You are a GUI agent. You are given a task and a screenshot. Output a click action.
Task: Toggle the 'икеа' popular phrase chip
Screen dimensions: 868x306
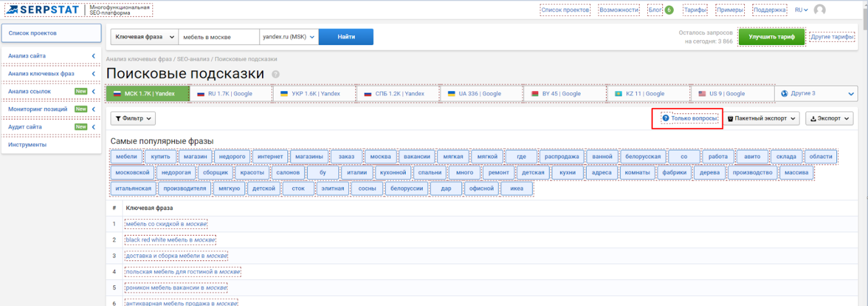pos(517,189)
